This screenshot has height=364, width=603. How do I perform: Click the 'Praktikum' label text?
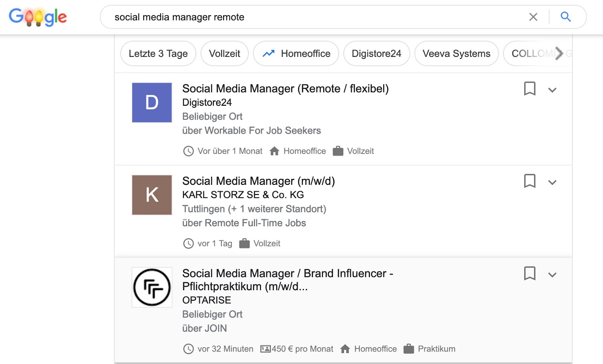436,349
